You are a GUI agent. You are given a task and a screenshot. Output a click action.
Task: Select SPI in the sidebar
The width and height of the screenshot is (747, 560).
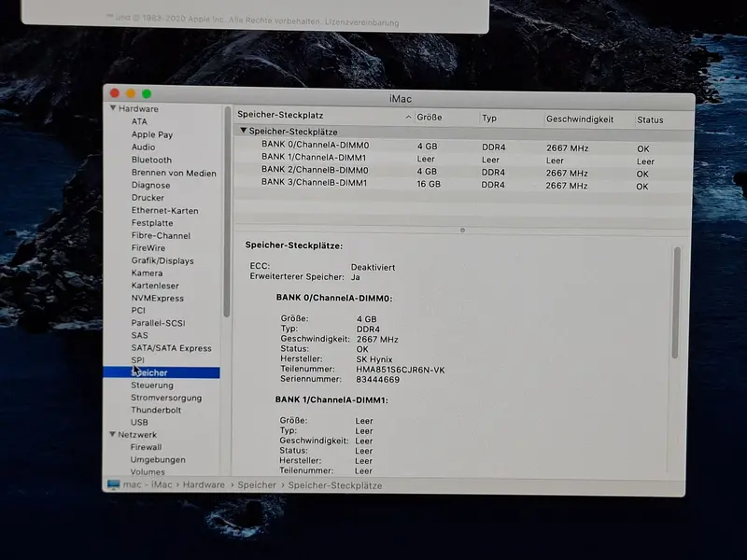click(137, 360)
